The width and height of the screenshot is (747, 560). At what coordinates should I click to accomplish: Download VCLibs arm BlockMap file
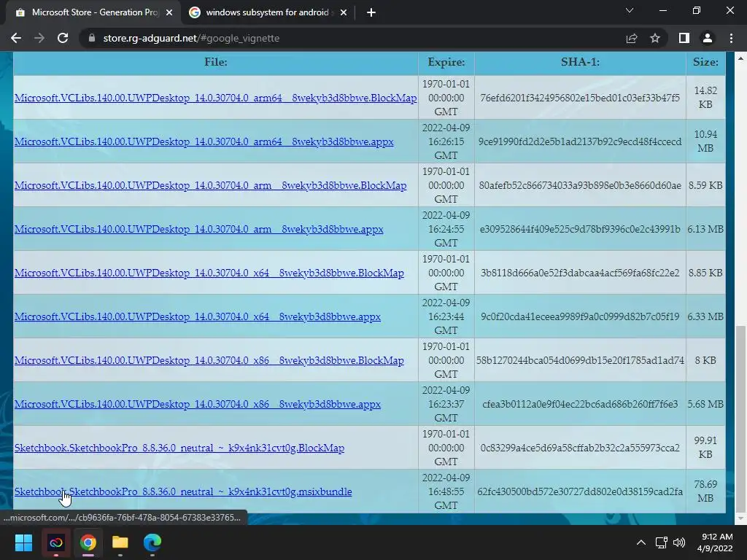211,186
